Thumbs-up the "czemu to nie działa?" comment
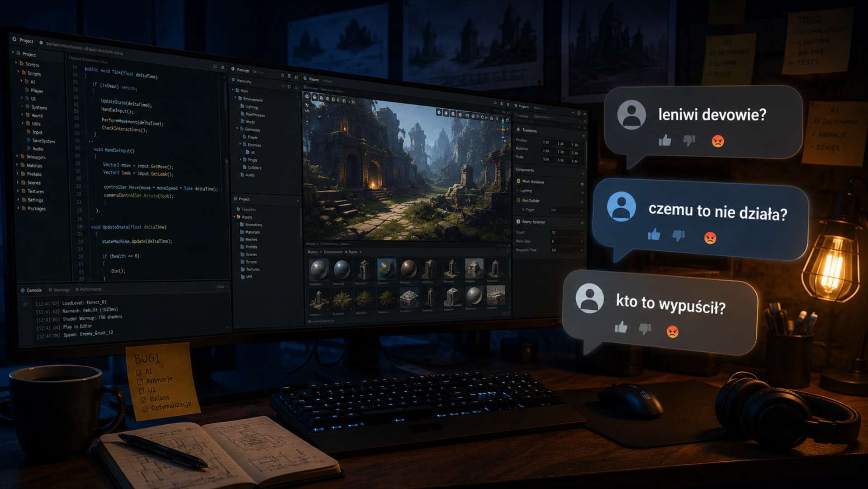This screenshot has width=868, height=489. (x=654, y=235)
